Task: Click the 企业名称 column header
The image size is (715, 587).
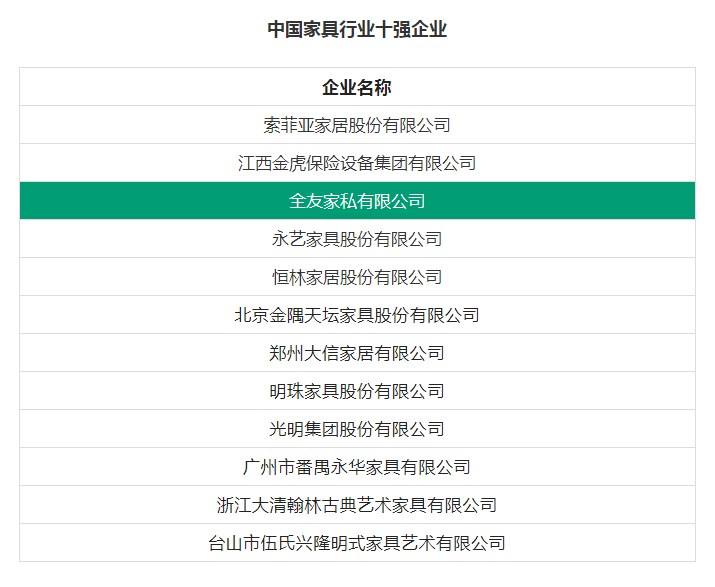Action: point(357,87)
